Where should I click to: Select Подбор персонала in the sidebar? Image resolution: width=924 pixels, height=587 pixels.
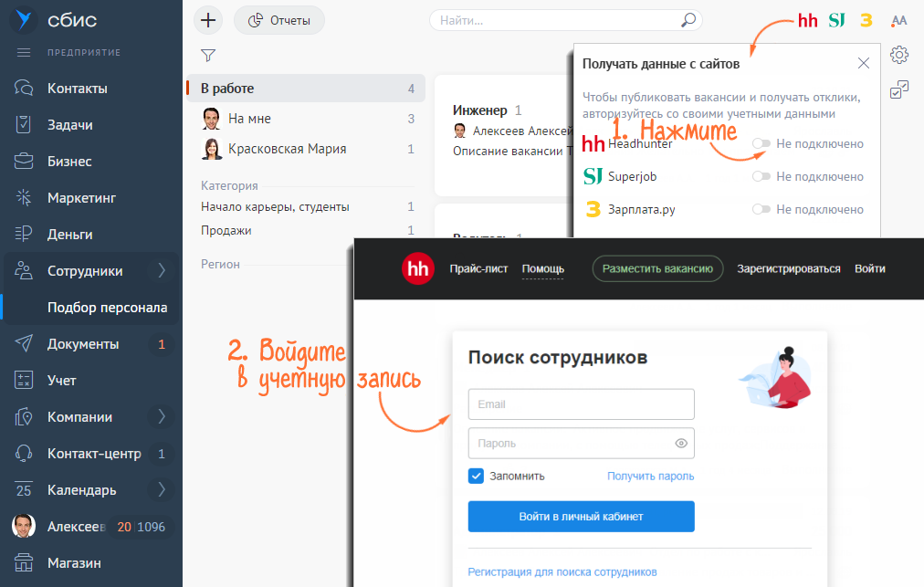click(107, 308)
